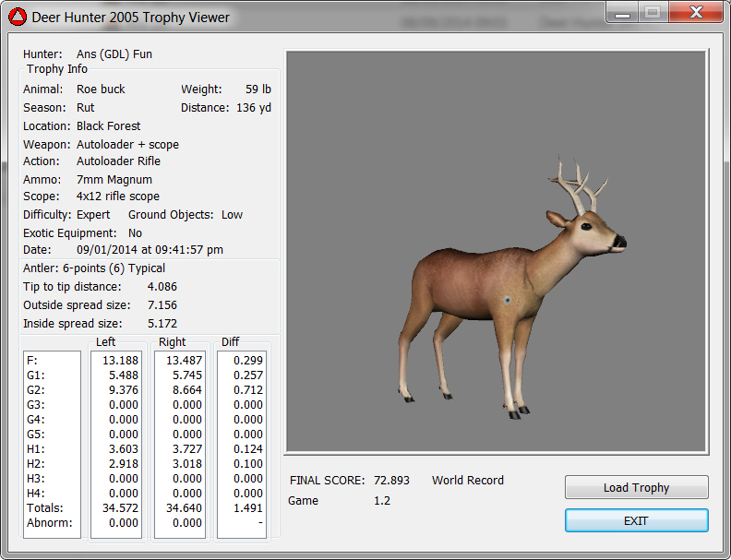Screen dimensions: 731x560
Task: Click the World Record label
Action: (x=468, y=481)
